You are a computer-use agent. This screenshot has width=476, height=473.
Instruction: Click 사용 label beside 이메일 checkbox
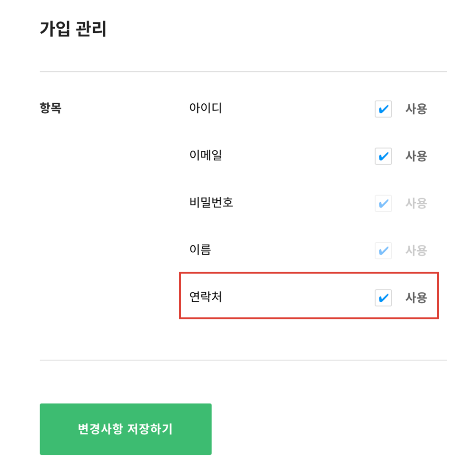click(416, 156)
